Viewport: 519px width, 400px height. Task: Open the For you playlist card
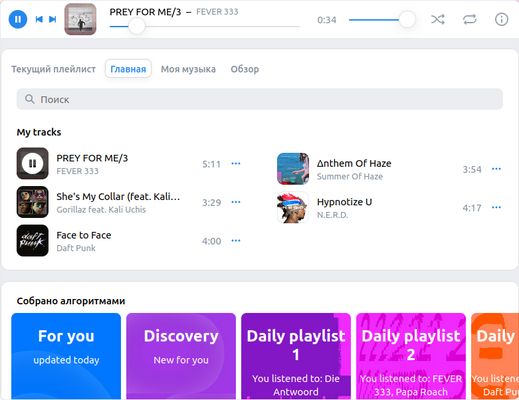click(x=66, y=356)
